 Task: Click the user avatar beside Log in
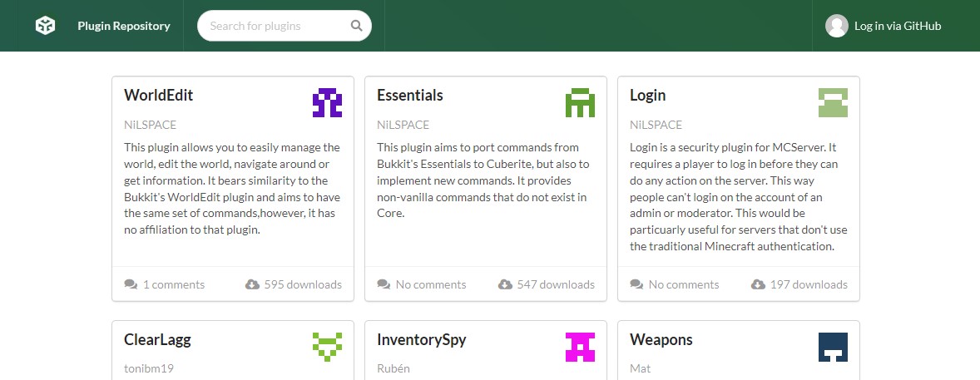836,26
